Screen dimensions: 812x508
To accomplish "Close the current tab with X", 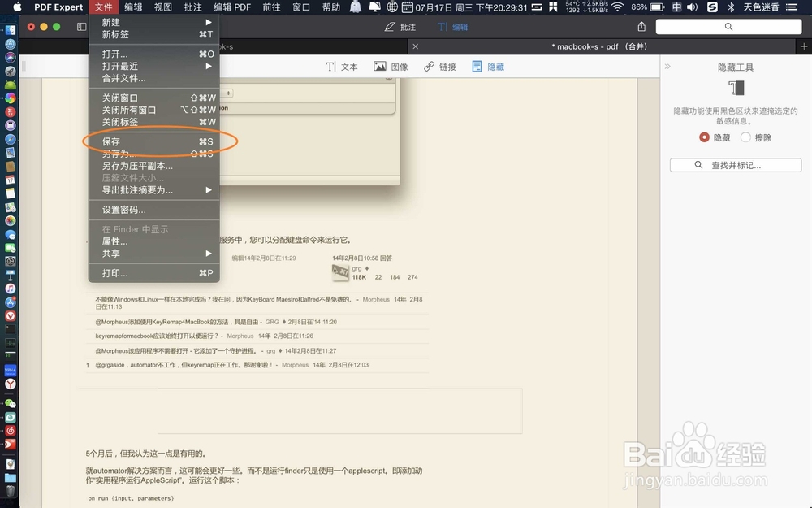I will tap(415, 46).
